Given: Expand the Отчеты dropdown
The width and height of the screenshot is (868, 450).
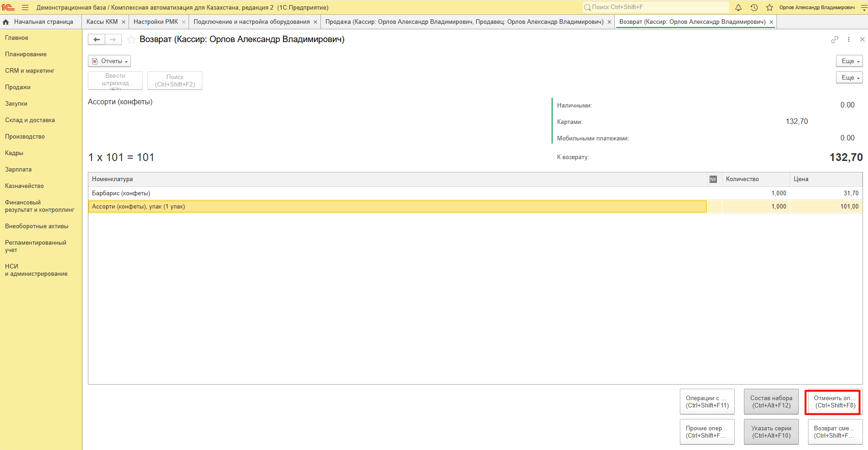Looking at the screenshot, I should click(x=109, y=61).
